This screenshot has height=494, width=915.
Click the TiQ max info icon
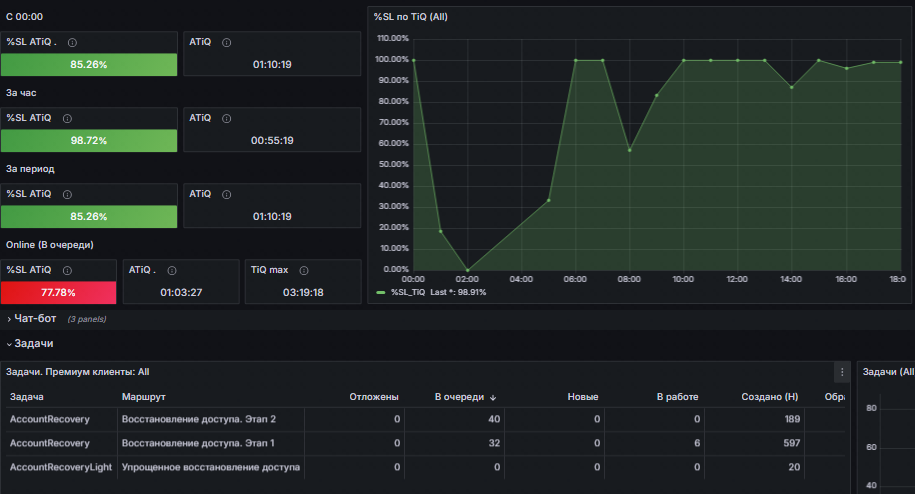point(303,270)
